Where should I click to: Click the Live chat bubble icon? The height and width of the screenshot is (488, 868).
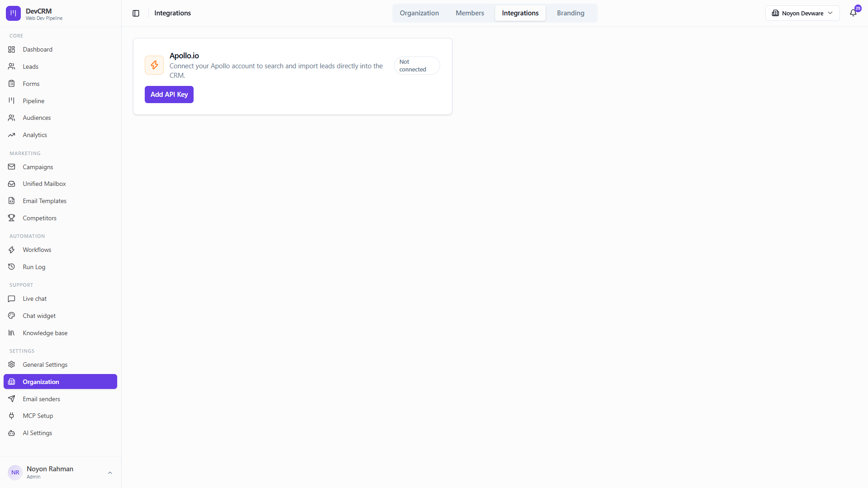[x=12, y=299]
